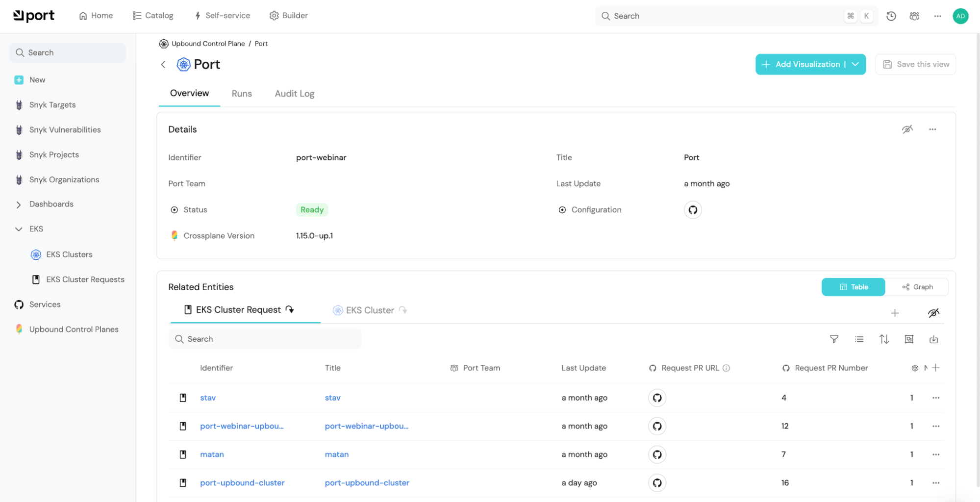The height and width of the screenshot is (502, 980).
Task: Select the EKS Cluster related tab
Action: 370,310
